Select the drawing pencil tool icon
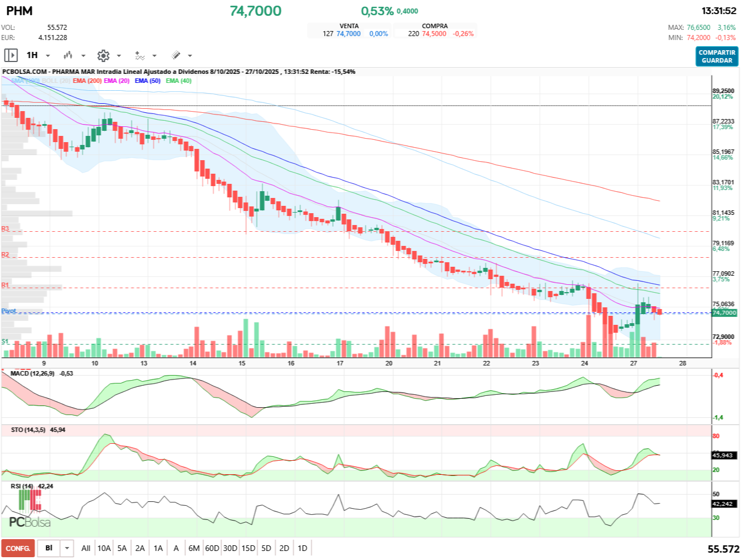747x560 pixels. coord(176,55)
